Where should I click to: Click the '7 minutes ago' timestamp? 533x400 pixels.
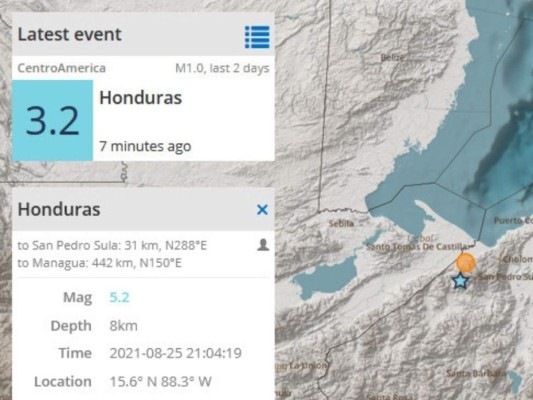pyautogui.click(x=145, y=146)
